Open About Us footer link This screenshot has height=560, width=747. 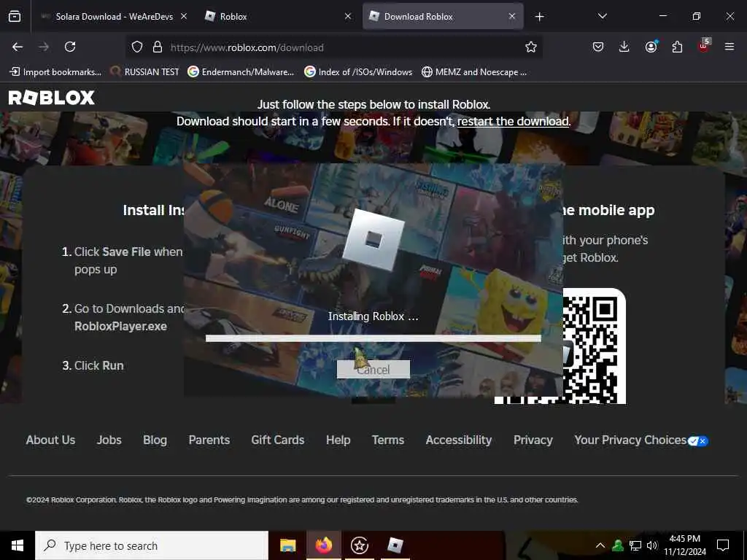pos(50,440)
